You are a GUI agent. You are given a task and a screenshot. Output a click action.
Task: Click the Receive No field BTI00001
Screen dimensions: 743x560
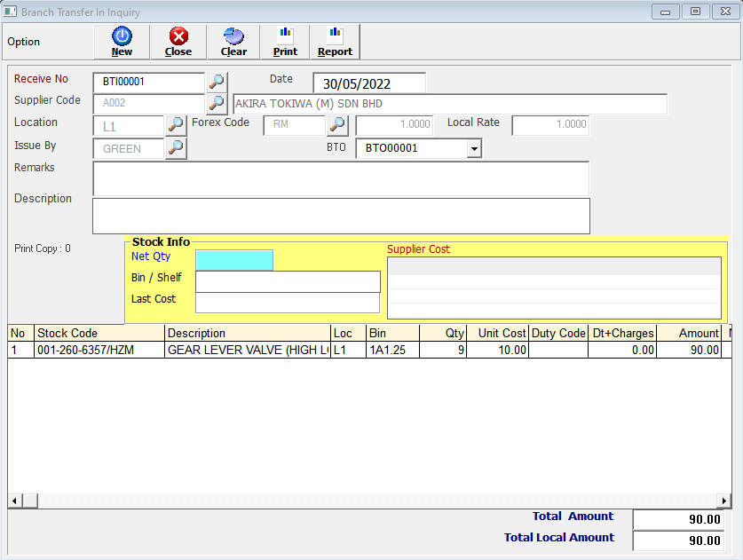click(x=149, y=83)
